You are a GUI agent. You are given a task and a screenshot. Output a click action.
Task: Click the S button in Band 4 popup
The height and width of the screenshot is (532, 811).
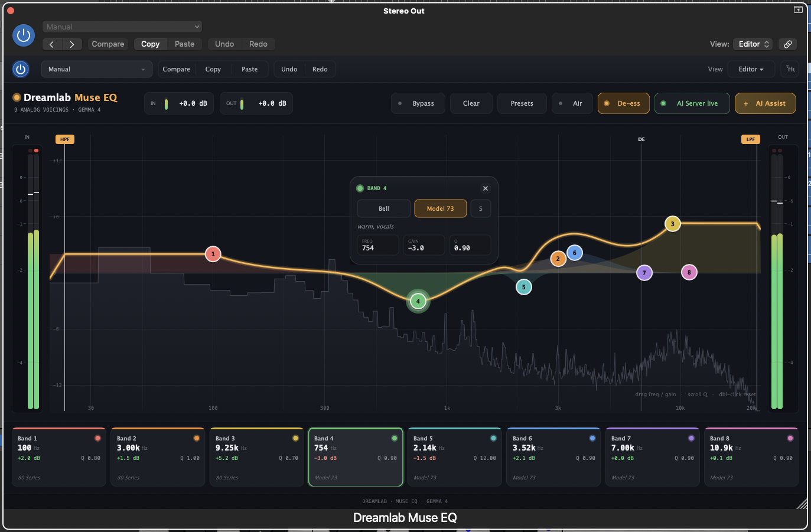click(481, 208)
